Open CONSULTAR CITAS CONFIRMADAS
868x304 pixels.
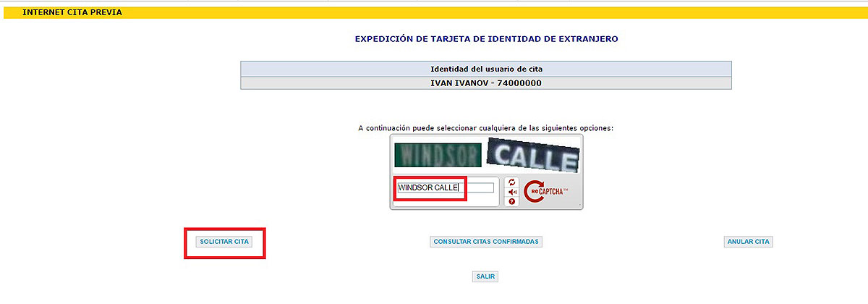[486, 242]
